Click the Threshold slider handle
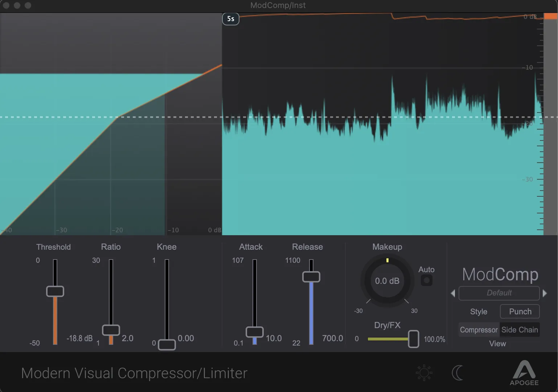The image size is (558, 392). [x=55, y=291]
